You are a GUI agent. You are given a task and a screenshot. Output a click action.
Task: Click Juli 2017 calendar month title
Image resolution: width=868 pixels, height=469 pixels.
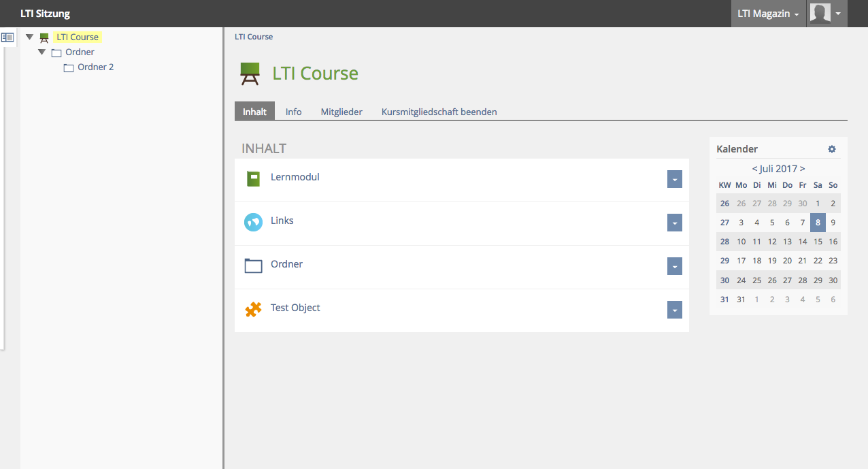[778, 169]
